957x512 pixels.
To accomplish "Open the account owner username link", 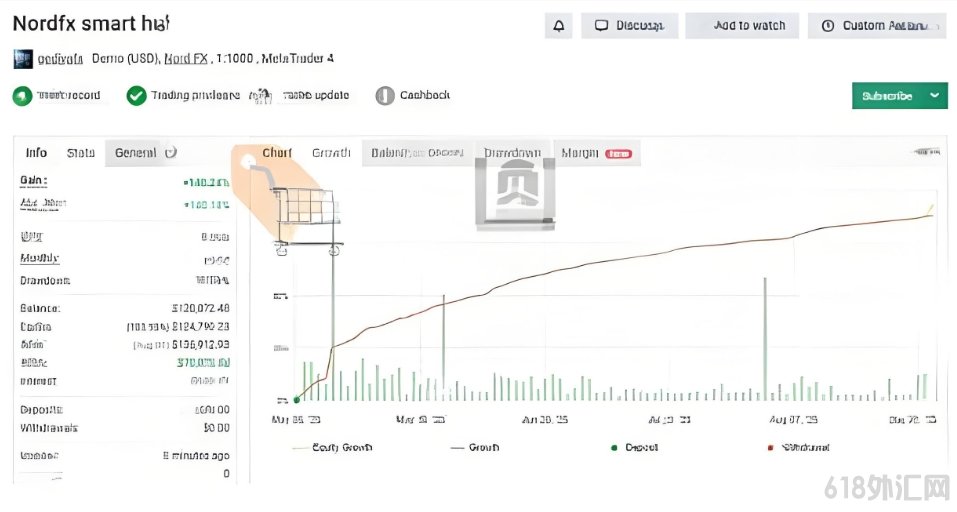I will tap(60, 59).
